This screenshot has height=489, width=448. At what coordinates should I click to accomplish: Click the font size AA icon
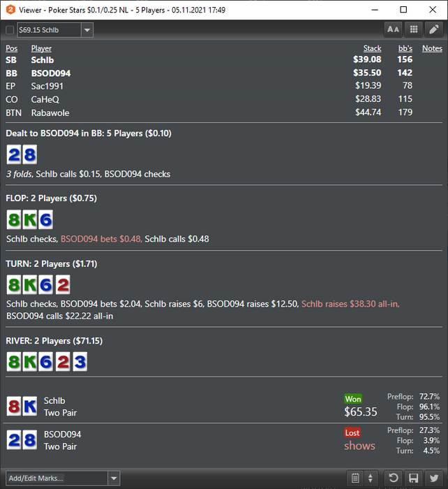click(x=393, y=29)
